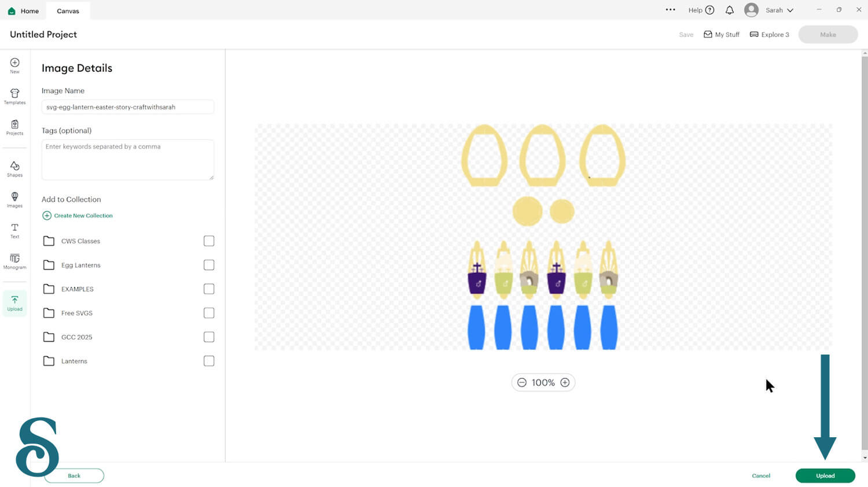This screenshot has width=868, height=487.
Task: Click the Tags keywords text area
Action: [x=128, y=160]
